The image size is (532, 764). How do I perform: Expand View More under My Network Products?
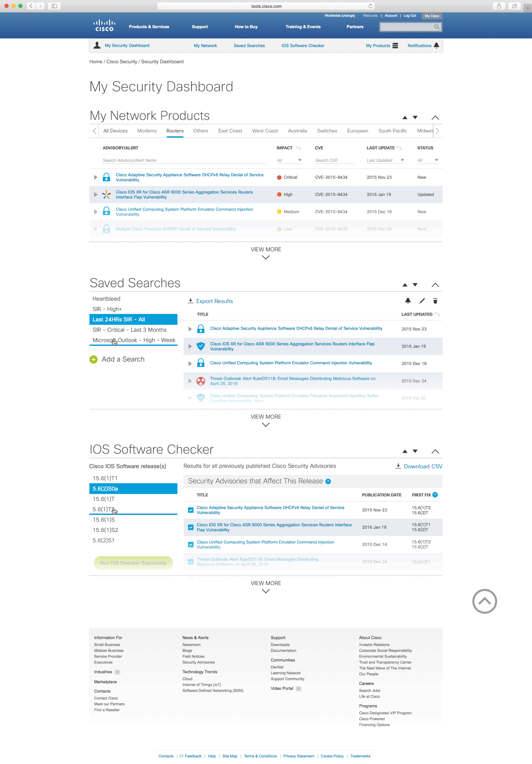pos(266,253)
